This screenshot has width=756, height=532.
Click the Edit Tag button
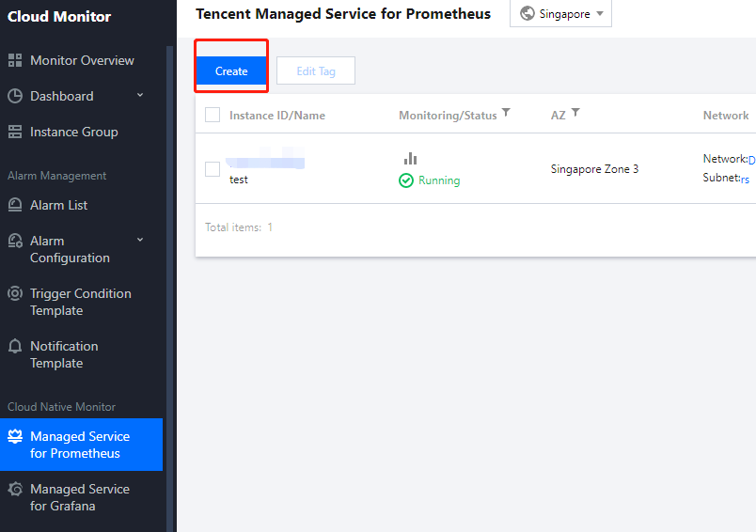click(x=316, y=70)
